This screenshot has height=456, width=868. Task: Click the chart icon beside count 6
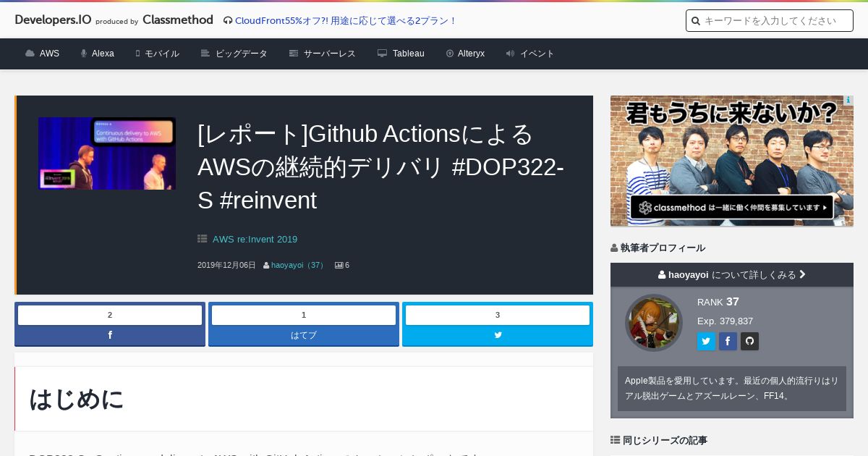point(339,266)
